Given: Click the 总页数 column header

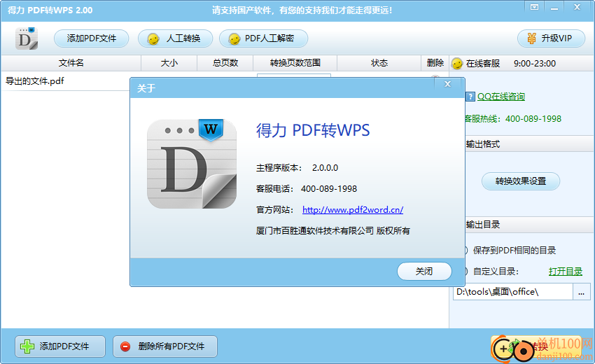Looking at the screenshot, I should tap(225, 63).
